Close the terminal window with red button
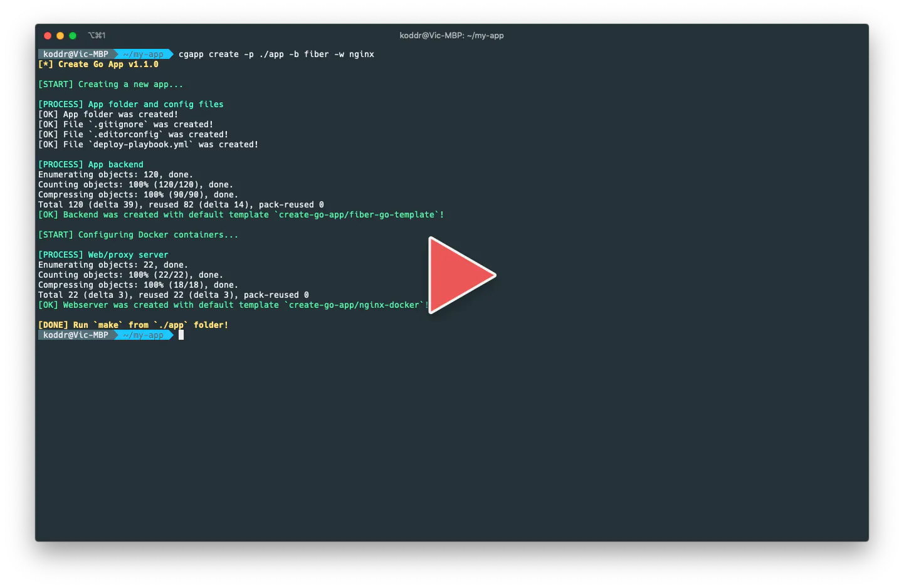904x588 pixels. tap(48, 36)
